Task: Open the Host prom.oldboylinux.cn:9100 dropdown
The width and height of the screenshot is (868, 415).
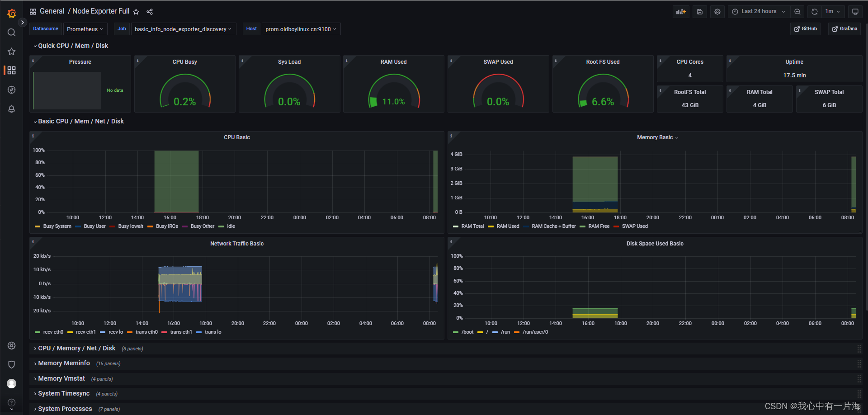Action: tap(301, 29)
